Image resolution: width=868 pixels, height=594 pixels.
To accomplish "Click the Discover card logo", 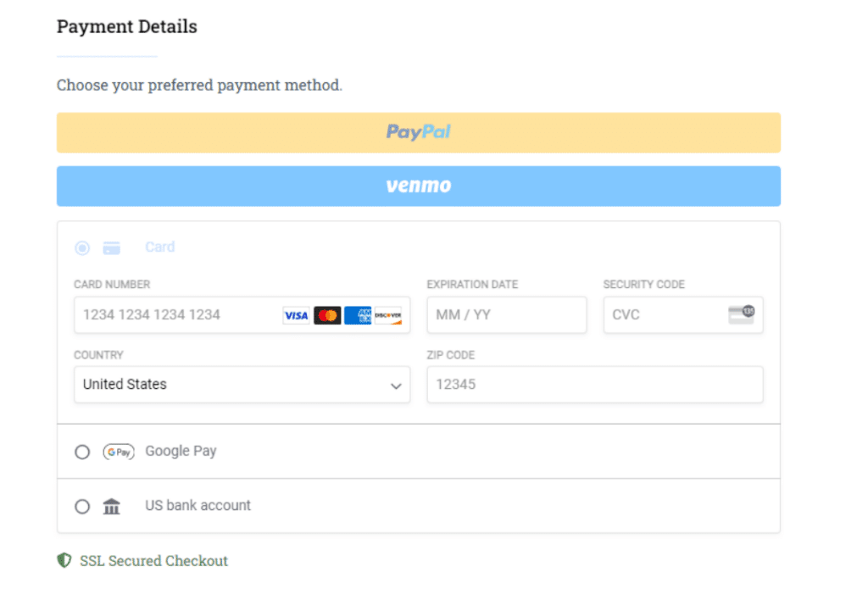I will tap(388, 315).
